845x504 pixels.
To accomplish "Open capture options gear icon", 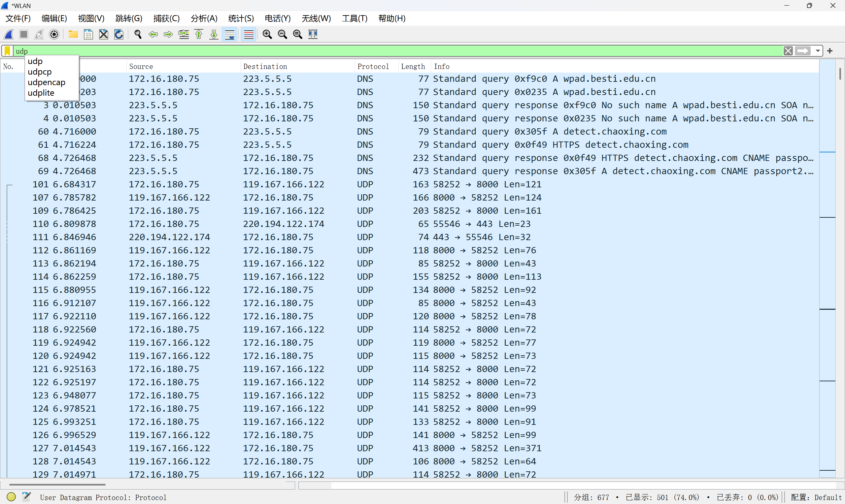I will point(54,34).
